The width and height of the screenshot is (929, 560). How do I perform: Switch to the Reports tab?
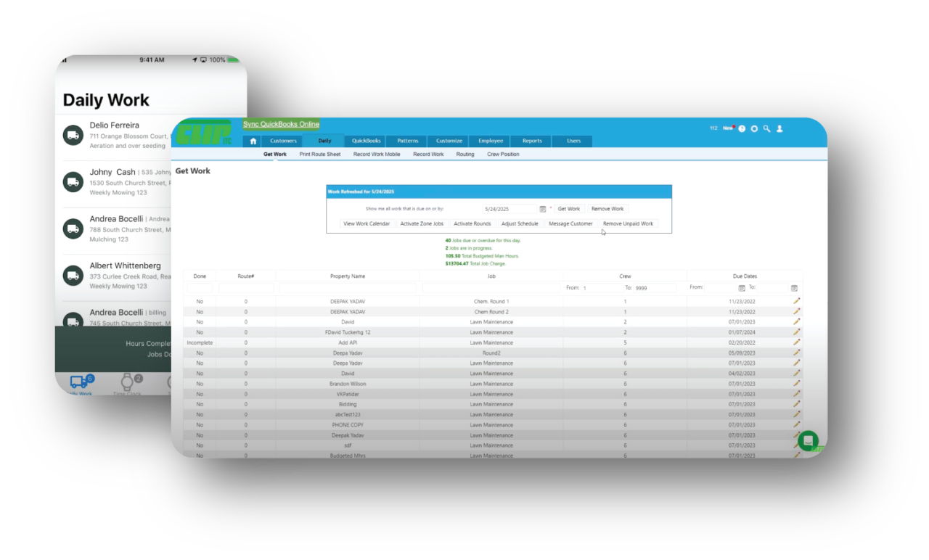pos(531,141)
